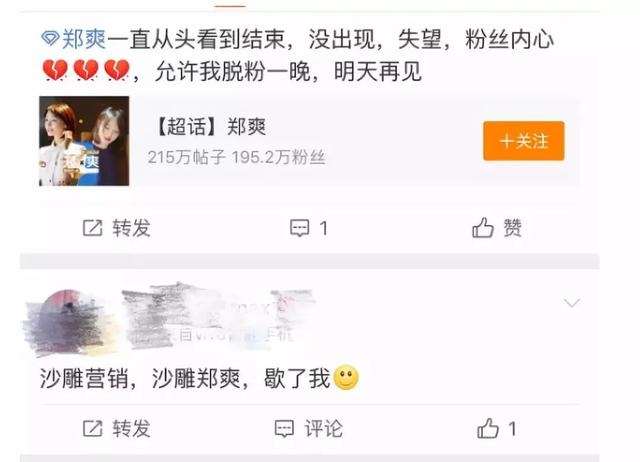The image size is (640, 462).
Task: Open the blue 郑爽 topic link
Action: coord(84,40)
